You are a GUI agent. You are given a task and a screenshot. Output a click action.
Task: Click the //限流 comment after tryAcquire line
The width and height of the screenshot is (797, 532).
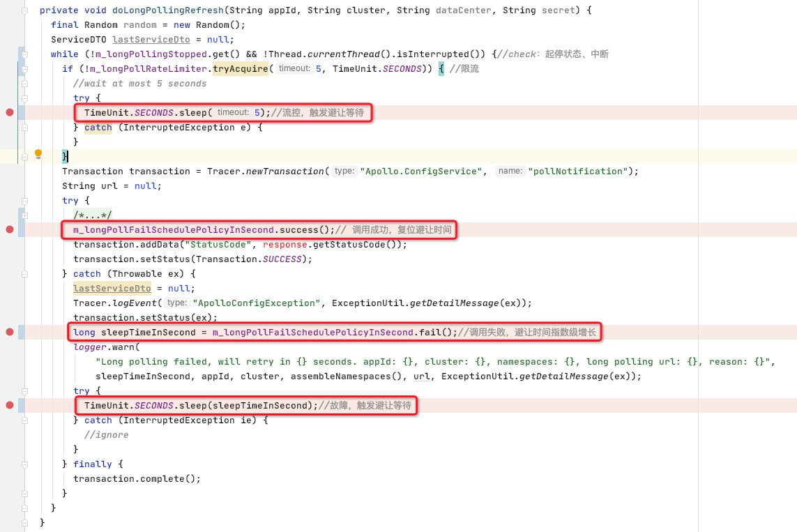464,68
